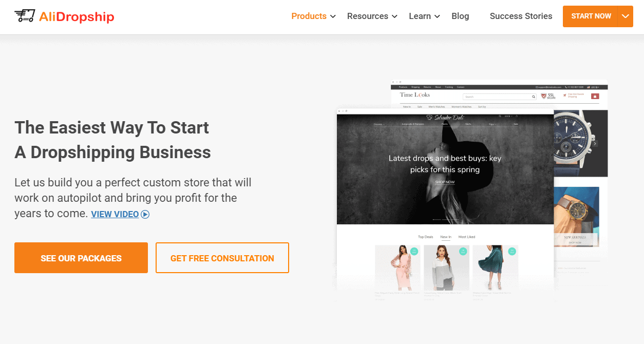Click the AliDropship shopping cart logo icon

coord(24,16)
